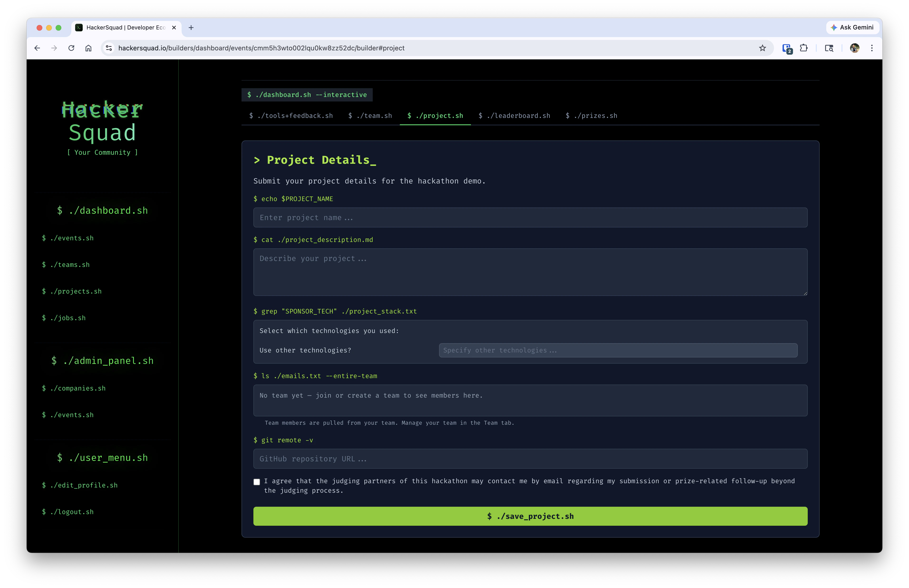View site information icon in address bar
This screenshot has height=588, width=909.
pos(109,48)
